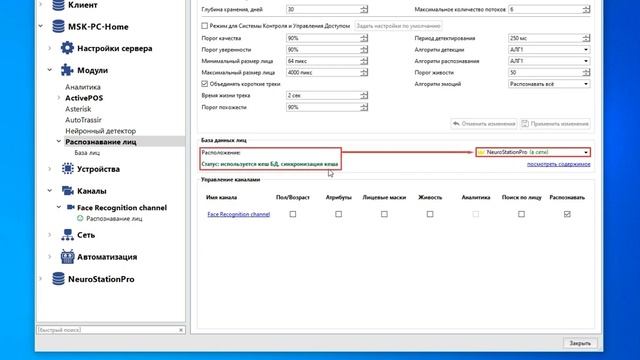Click Face Recognition channel camera icon
The image size is (640, 360).
[71, 207]
